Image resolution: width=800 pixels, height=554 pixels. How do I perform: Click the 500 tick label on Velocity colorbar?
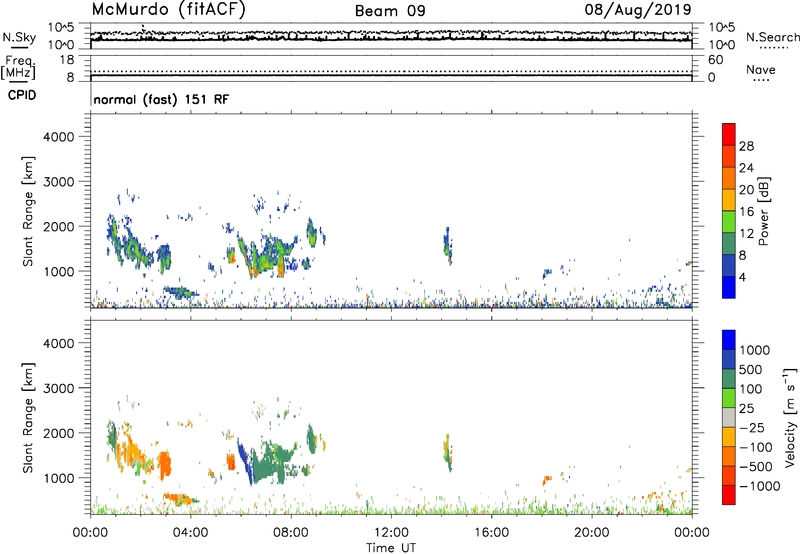point(750,369)
